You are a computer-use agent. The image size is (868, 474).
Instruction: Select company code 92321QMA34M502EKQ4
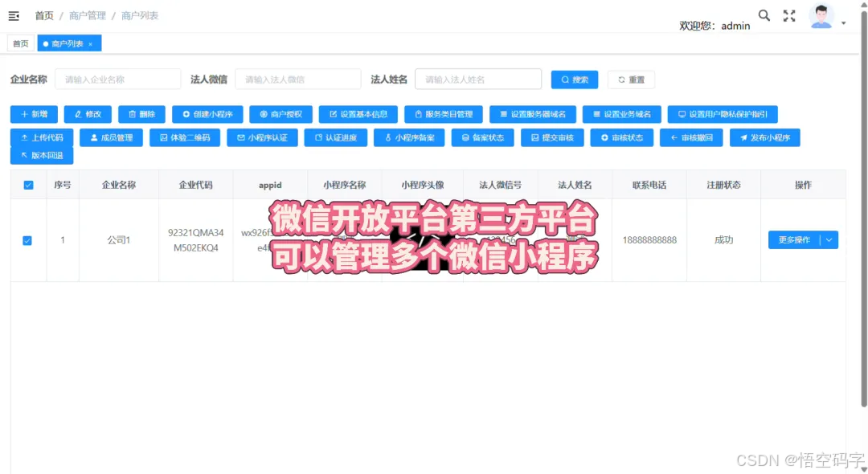(x=196, y=240)
